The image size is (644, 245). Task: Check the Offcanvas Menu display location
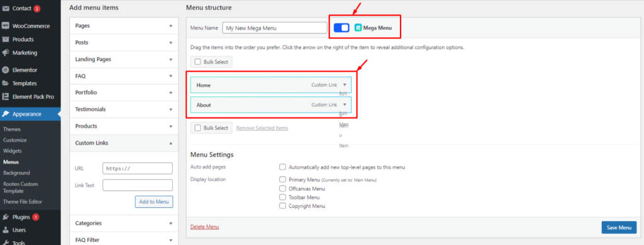(x=282, y=189)
